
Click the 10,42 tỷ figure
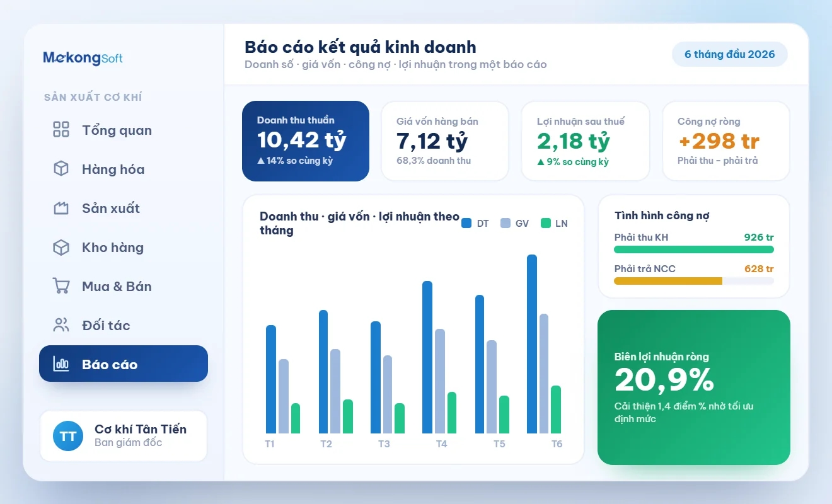(302, 140)
